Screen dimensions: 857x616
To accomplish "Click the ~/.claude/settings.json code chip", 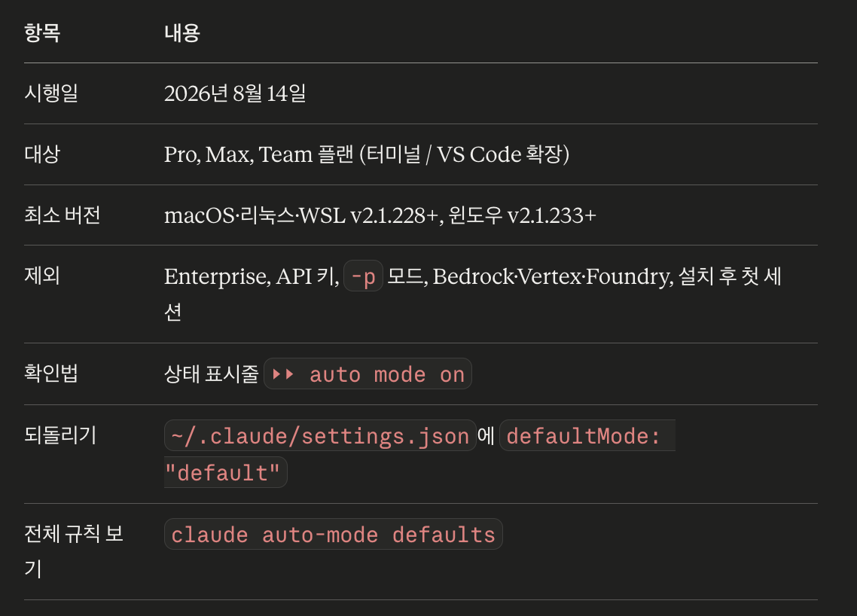I will coord(320,435).
